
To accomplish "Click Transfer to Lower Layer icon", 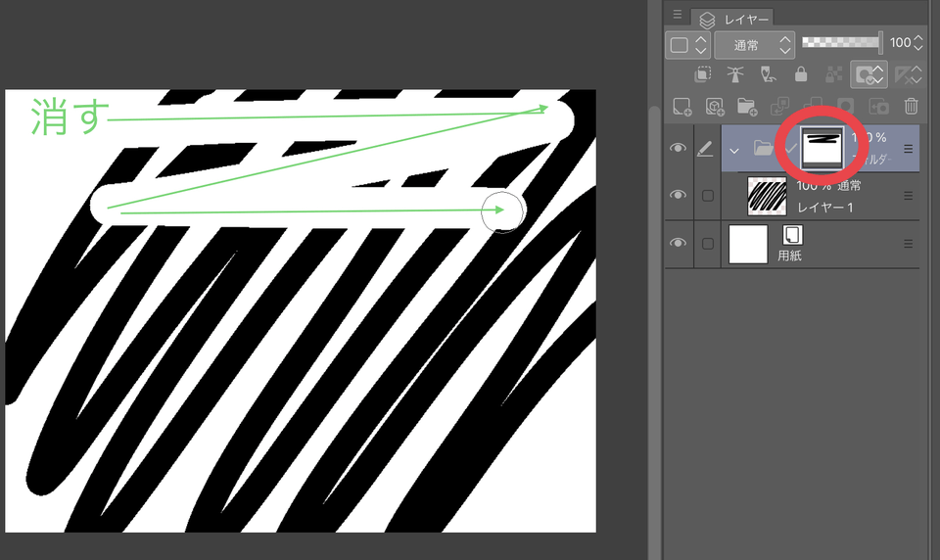I will [780, 107].
